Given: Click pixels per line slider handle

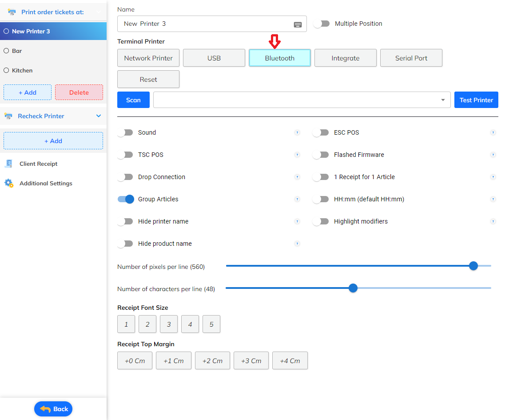Looking at the screenshot, I should (x=473, y=266).
